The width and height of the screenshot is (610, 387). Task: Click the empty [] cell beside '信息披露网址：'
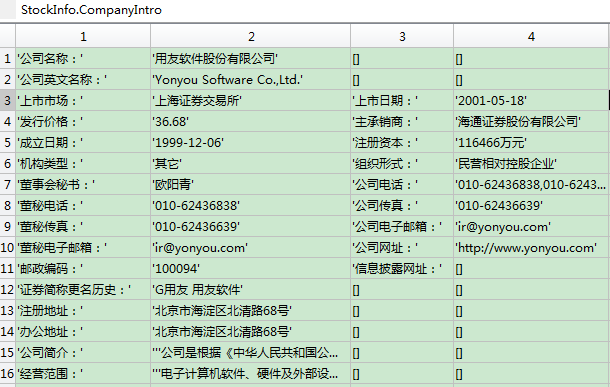(531, 269)
